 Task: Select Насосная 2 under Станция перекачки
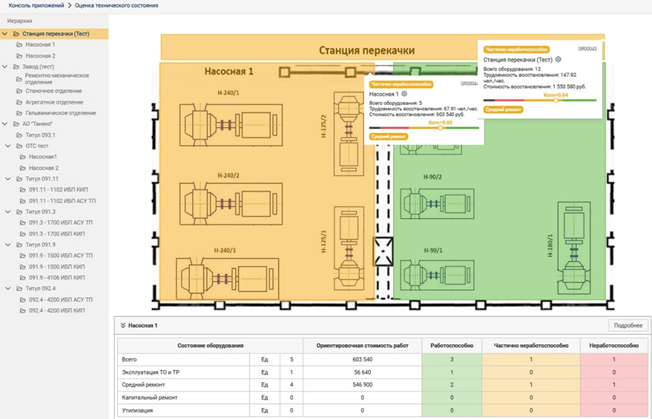[x=40, y=56]
